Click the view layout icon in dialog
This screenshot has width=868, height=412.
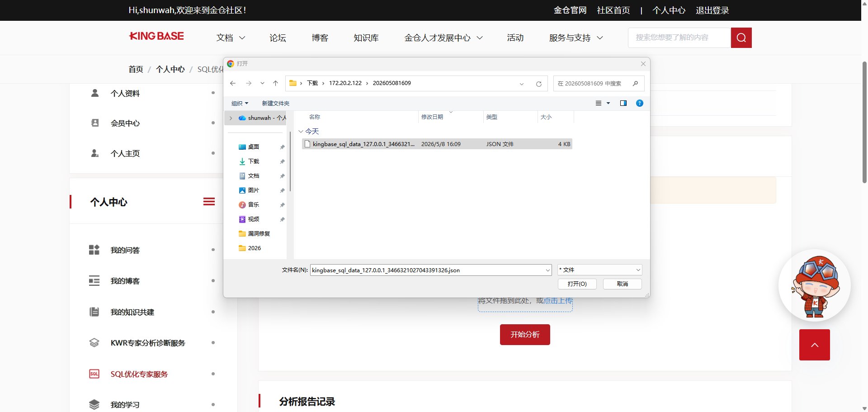(599, 103)
